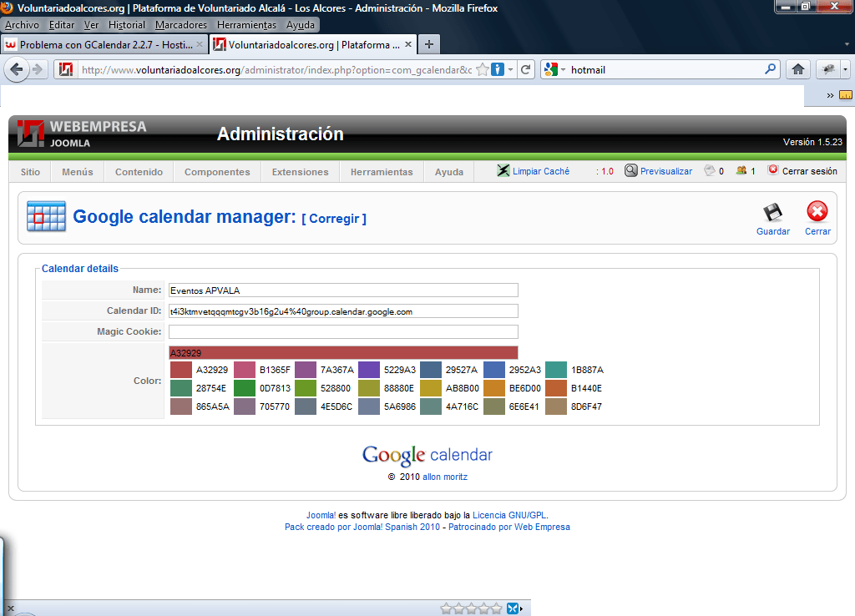Open a new tab with the plus button
855x616 pixels.
tap(429, 44)
